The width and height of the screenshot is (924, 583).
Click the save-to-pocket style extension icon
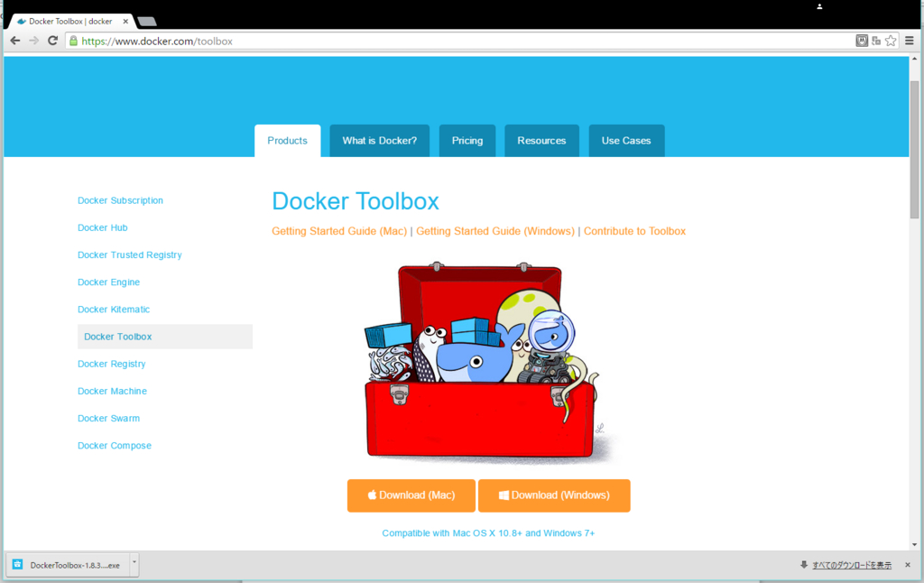tap(862, 41)
